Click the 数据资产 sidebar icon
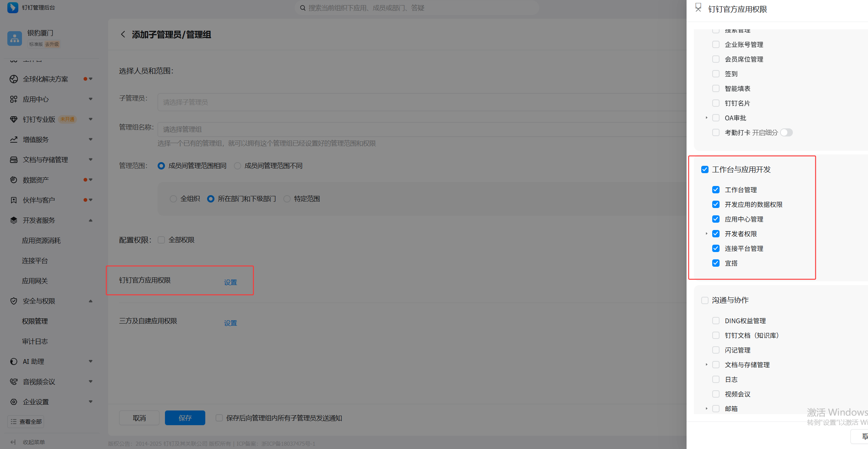 pos(14,180)
